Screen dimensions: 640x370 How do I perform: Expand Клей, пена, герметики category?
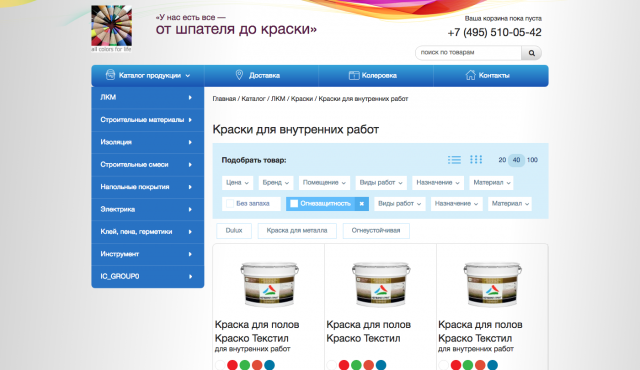[x=147, y=232]
